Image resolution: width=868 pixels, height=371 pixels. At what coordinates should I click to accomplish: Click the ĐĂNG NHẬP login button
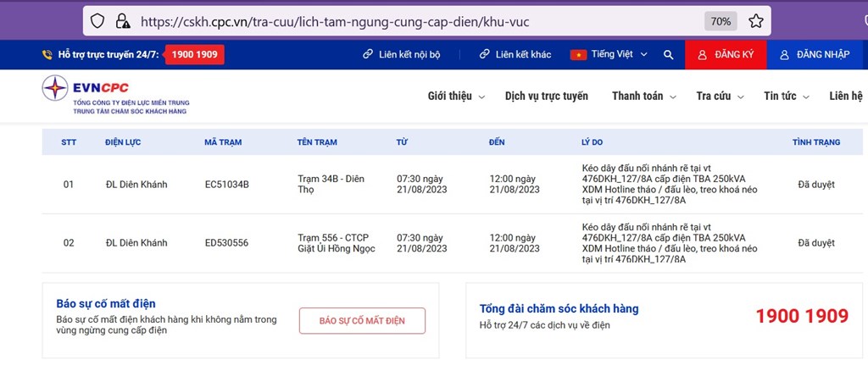tap(815, 55)
